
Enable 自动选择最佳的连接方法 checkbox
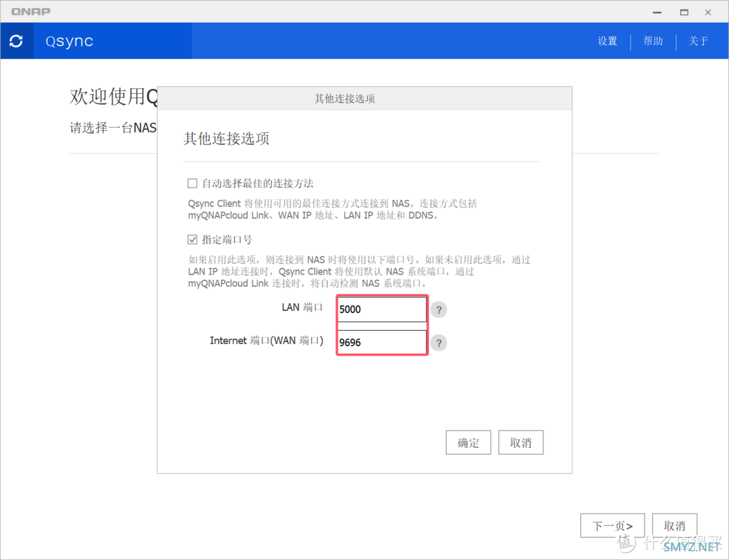tap(192, 183)
